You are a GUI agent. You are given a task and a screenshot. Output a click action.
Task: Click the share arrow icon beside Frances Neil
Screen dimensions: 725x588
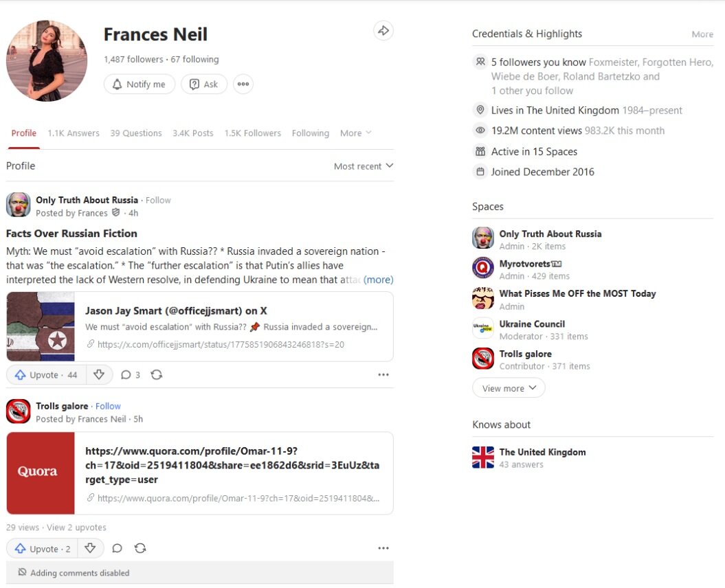pyautogui.click(x=383, y=31)
